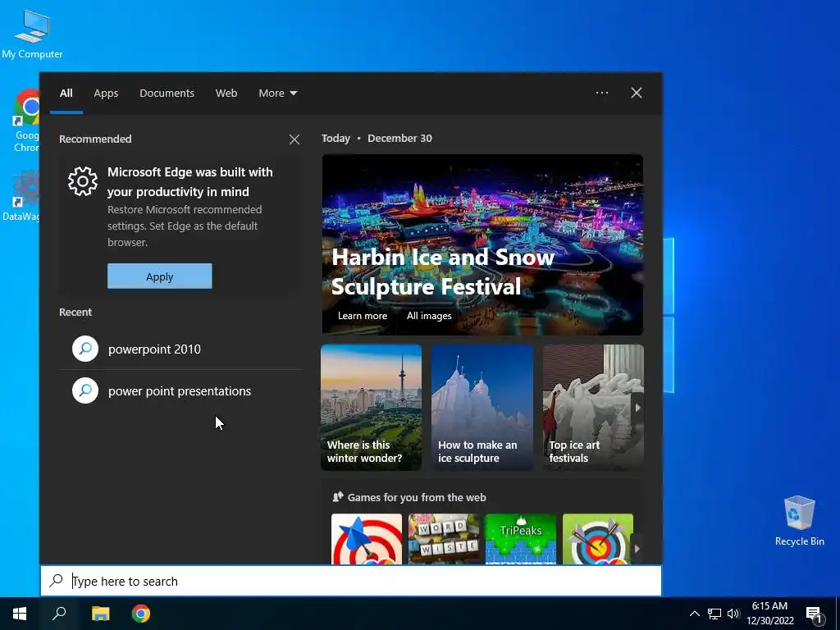Open the volume speaker tray icon

coord(733,614)
